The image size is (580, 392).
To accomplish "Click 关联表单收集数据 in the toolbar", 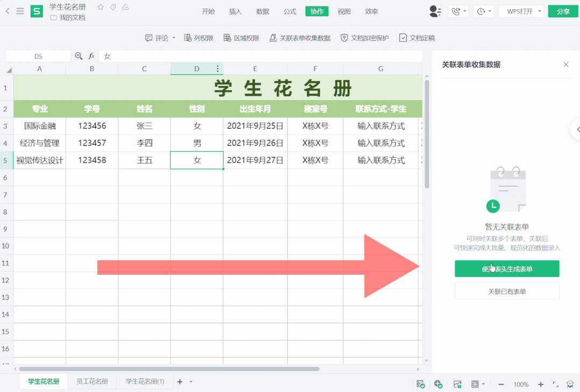I will pos(300,38).
